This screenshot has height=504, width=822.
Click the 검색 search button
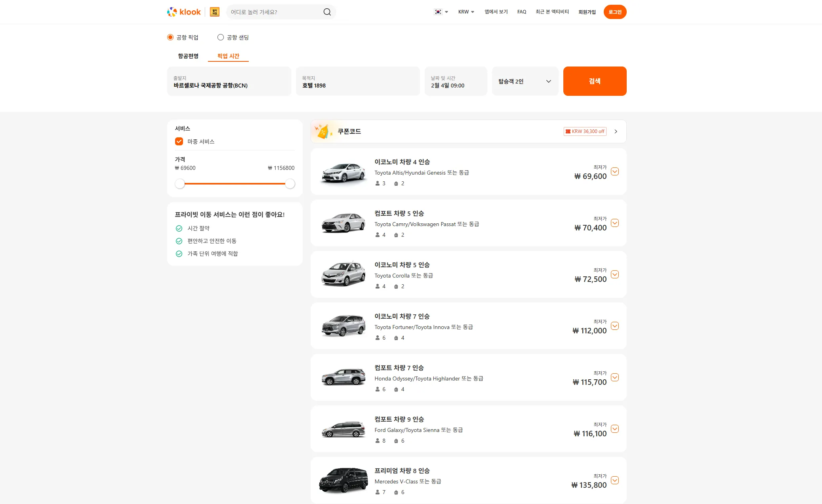(x=595, y=81)
